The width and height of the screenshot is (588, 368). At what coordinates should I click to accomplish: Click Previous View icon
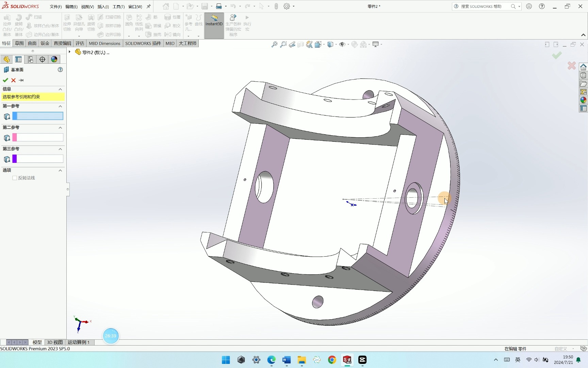[x=292, y=44]
